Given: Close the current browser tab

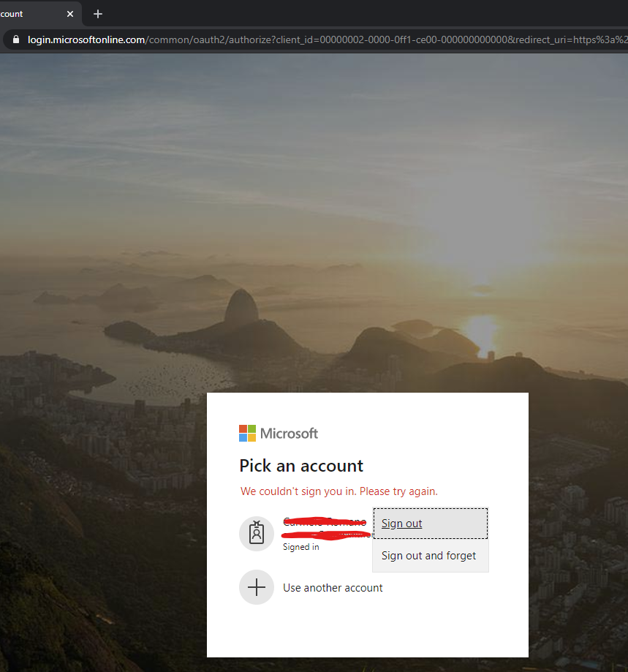Looking at the screenshot, I should tap(70, 14).
